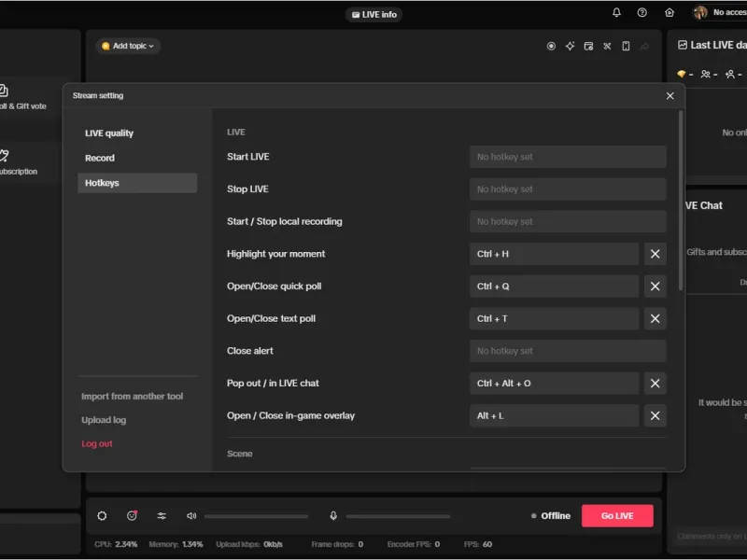747x560 pixels.
Task: Clear the Open/Close quick poll hotkey
Action: pyautogui.click(x=655, y=287)
